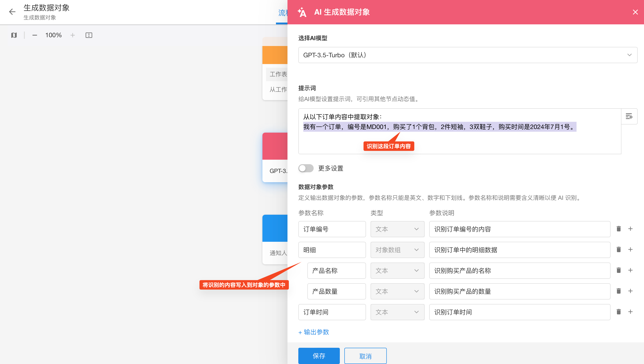Image resolution: width=644 pixels, height=364 pixels.
Task: Click the fit-to-screen canvas icon
Action: pos(89,35)
